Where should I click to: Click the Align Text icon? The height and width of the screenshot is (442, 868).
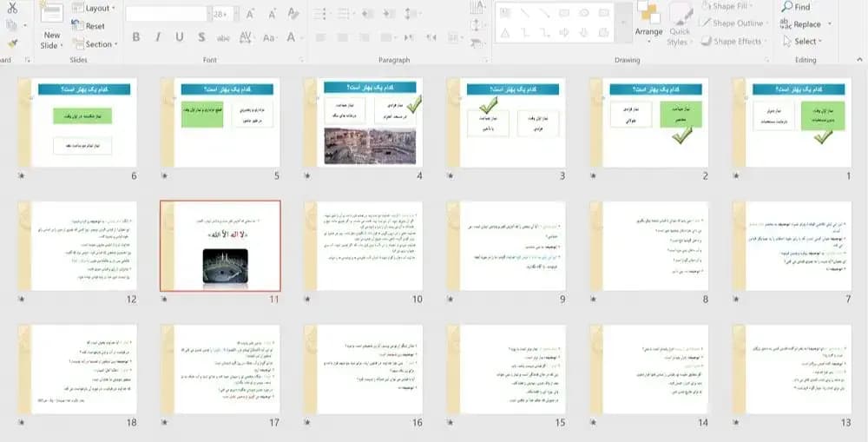point(476,24)
